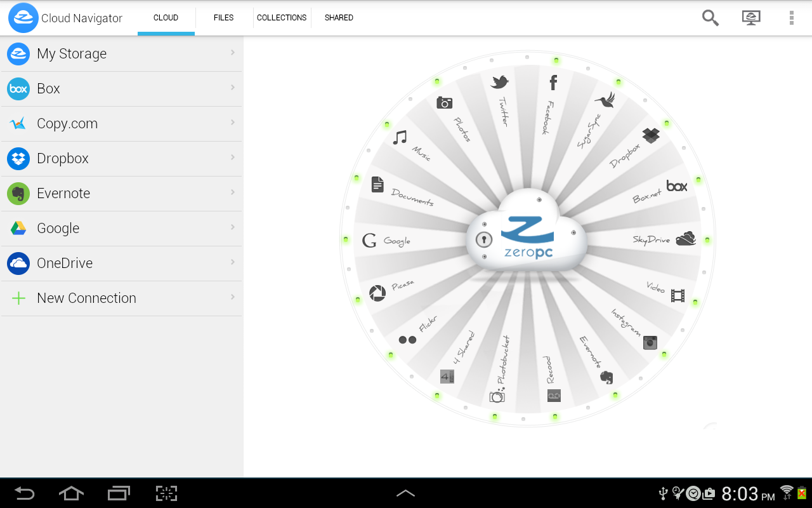Select the SugarSync hummingbird icon
This screenshot has height=508, width=812.
(605, 100)
